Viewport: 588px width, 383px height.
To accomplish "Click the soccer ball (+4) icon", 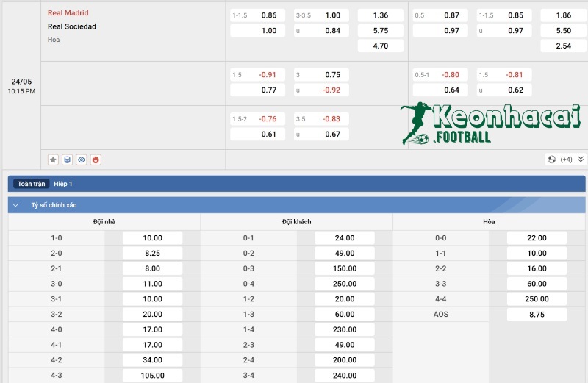I will [551, 160].
